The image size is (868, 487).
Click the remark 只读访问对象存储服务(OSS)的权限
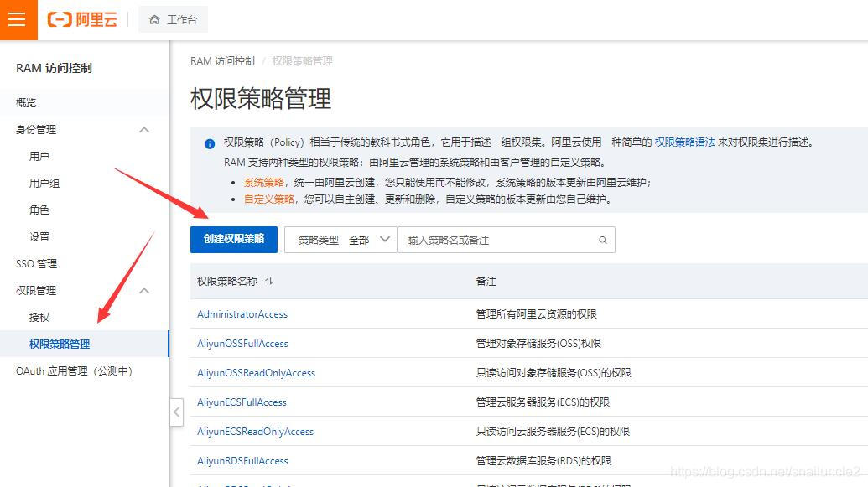pos(554,373)
